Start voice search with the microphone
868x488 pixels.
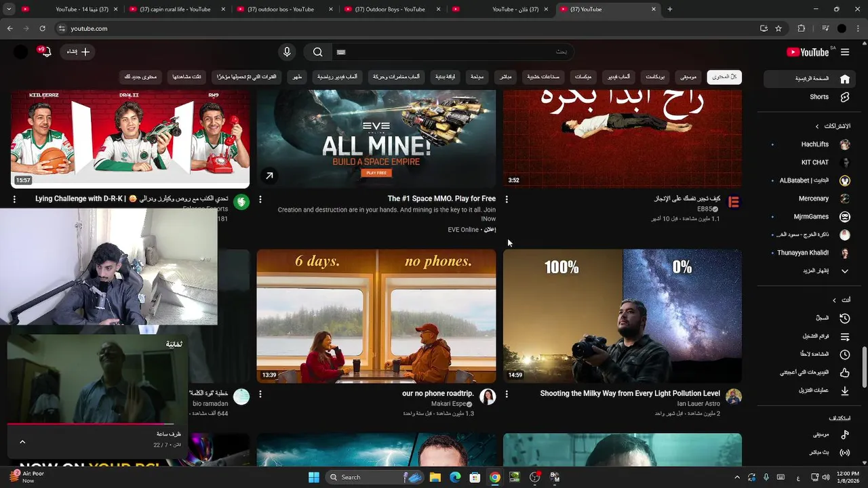pyautogui.click(x=287, y=52)
